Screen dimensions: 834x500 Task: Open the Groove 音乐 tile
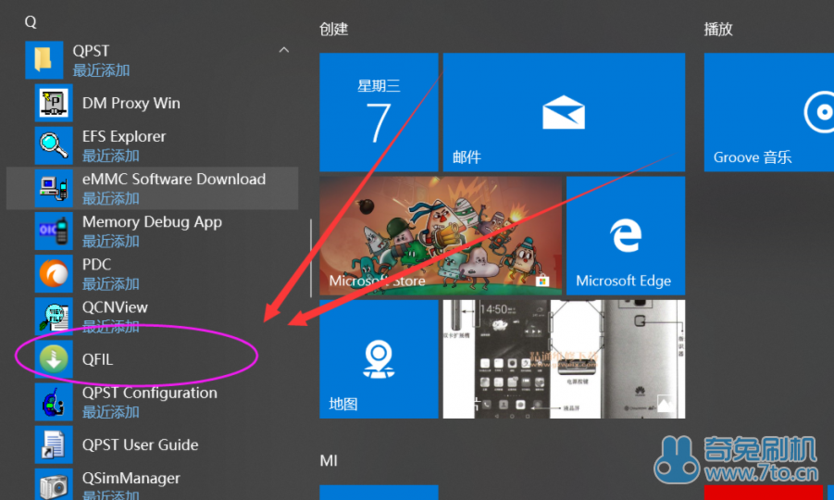769,112
